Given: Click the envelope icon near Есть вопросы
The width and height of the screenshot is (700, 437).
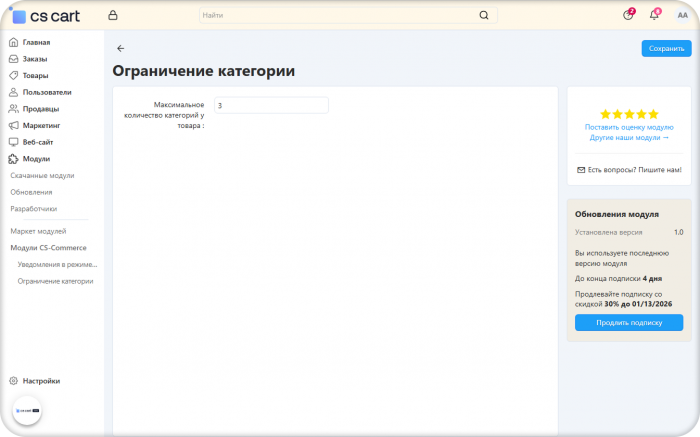Looking at the screenshot, I should tap(581, 170).
